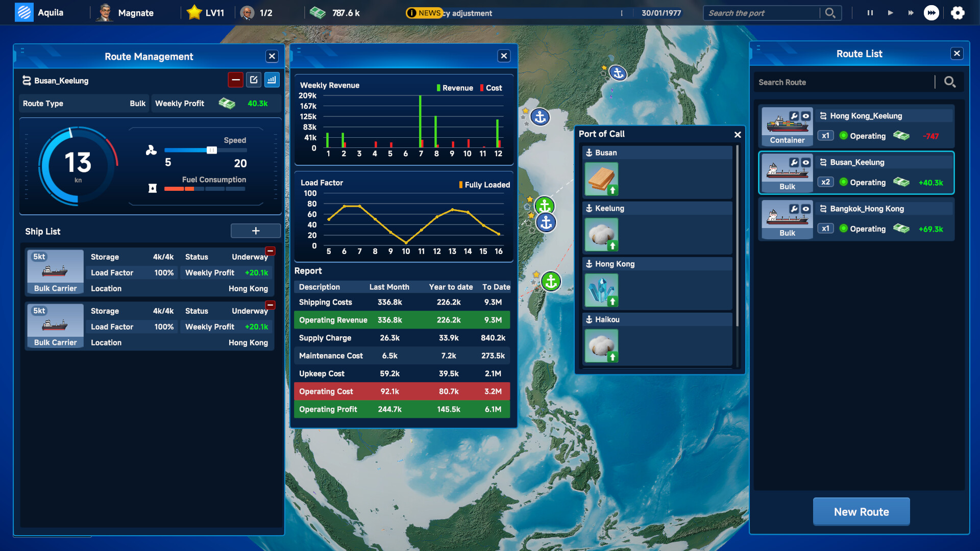
Task: Adjust the ship speed slider
Action: coord(212,150)
